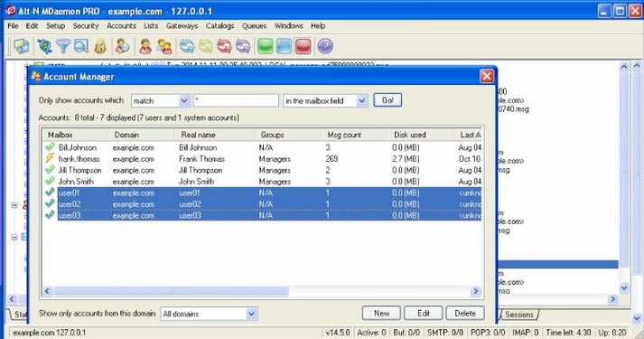
Task: Select the Jill.Thompson mailbox row
Action: tap(262, 170)
